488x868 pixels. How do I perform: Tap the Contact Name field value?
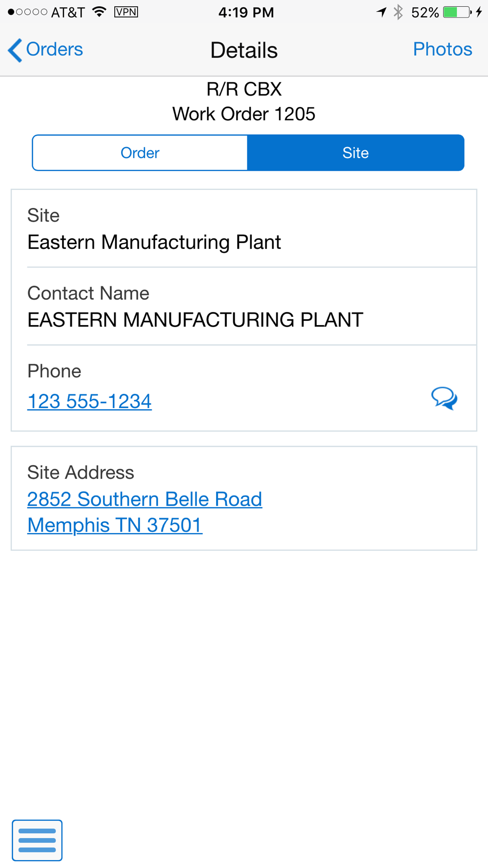click(x=195, y=320)
